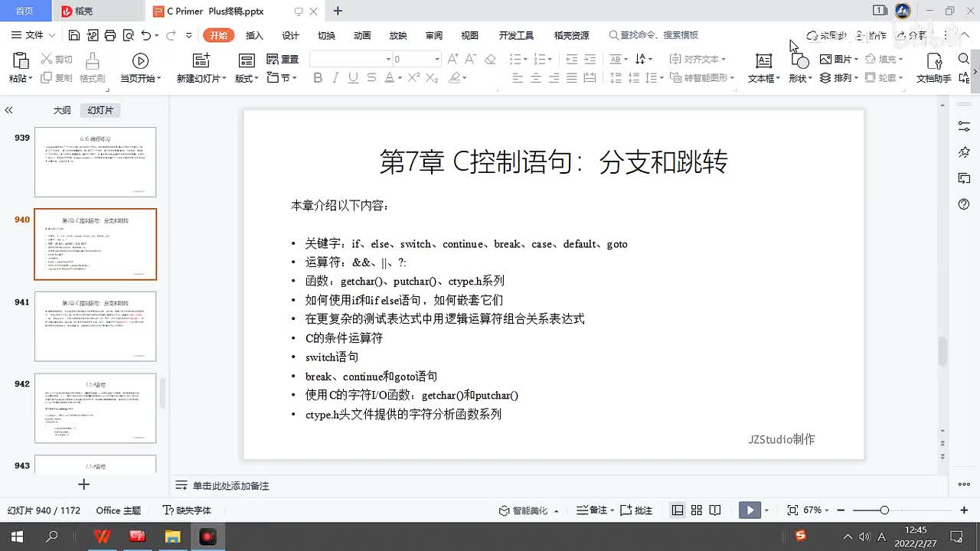Screen dimensions: 980x551
Task: Click the 剪切 (Cut) scissors button
Action: [x=57, y=59]
